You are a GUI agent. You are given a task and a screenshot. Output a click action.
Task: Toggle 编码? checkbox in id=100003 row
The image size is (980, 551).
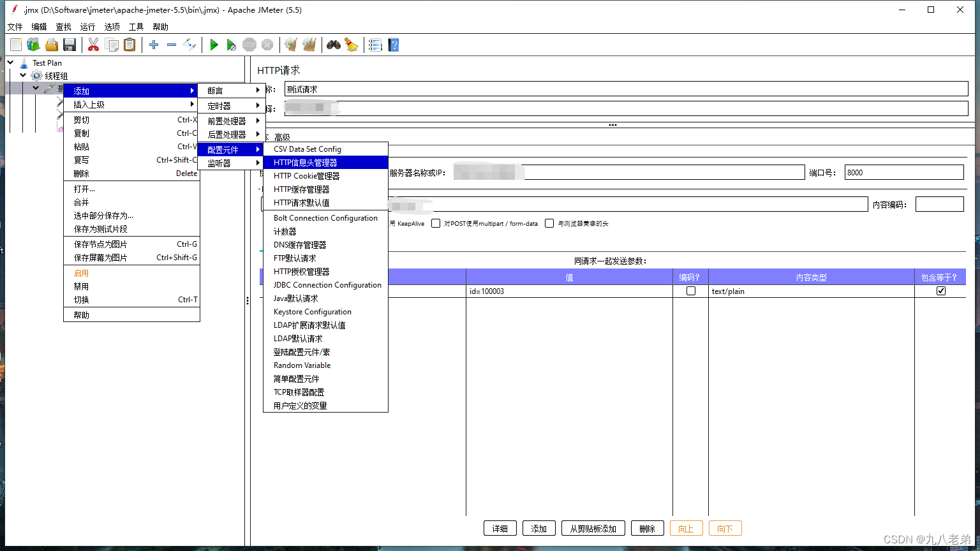[690, 291]
